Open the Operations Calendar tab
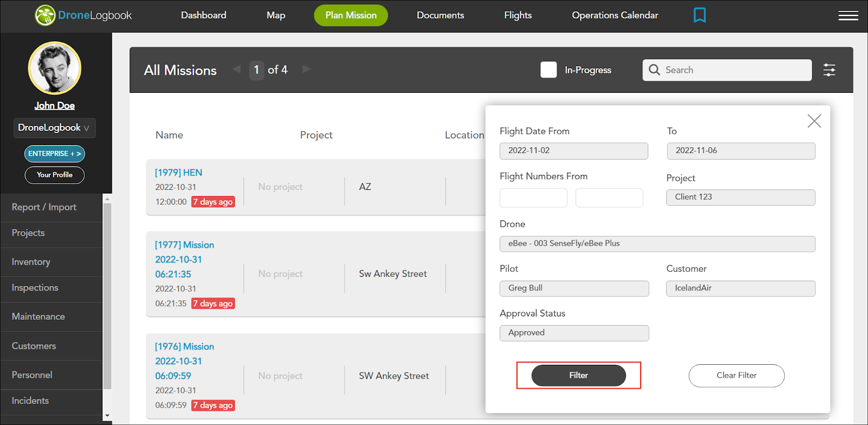Screen dimensions: 868x425 point(615,15)
